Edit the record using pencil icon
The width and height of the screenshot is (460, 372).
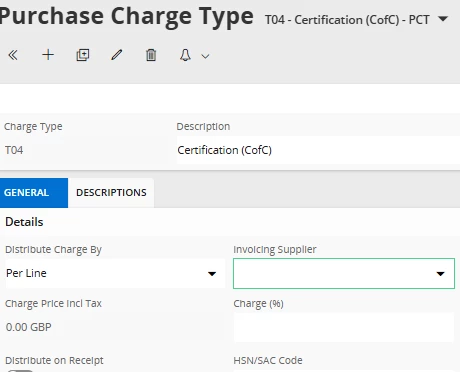[117, 55]
